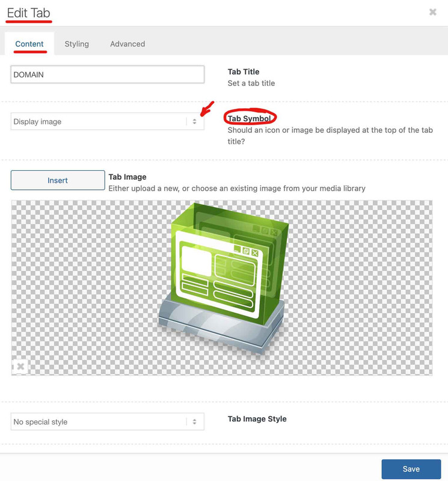Click the Edit Tab heading

point(28,13)
